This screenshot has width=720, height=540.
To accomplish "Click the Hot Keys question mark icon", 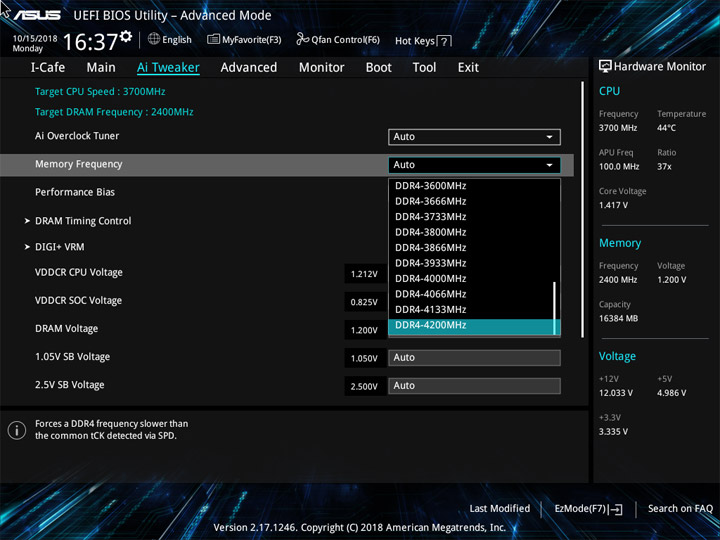I will pos(444,41).
